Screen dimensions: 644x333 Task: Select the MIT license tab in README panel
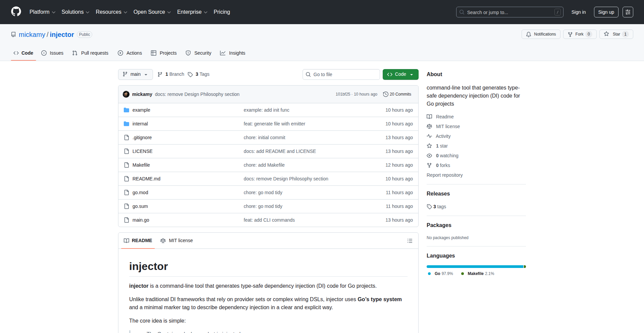coord(177,241)
